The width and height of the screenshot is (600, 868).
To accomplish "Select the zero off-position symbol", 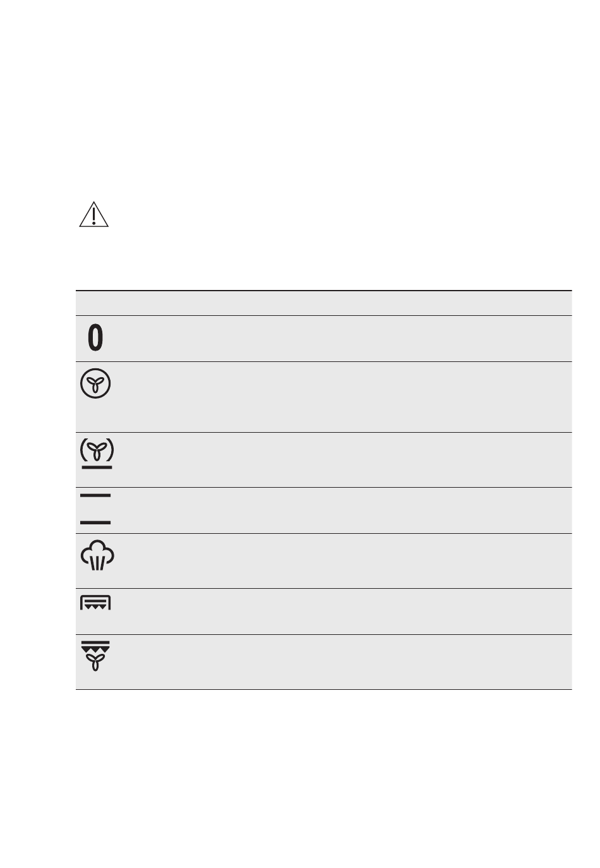I will pos(95,338).
